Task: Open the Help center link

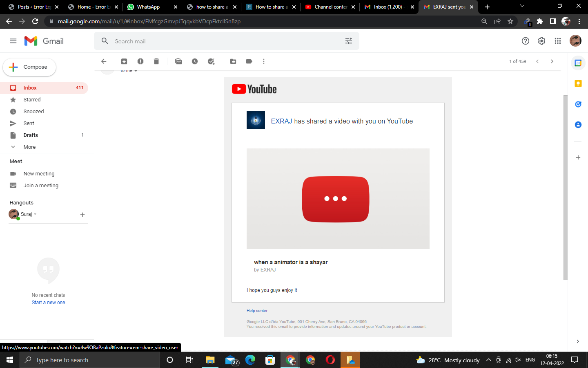Action: pos(257,310)
